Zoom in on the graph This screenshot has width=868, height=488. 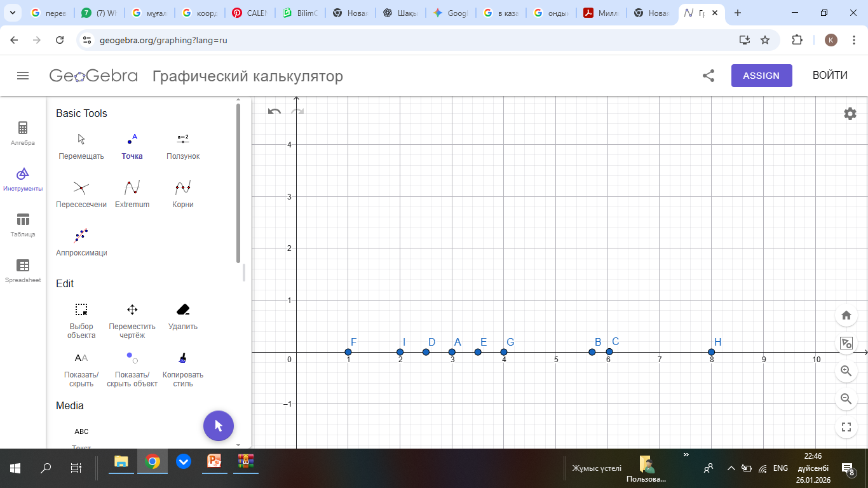click(x=846, y=371)
